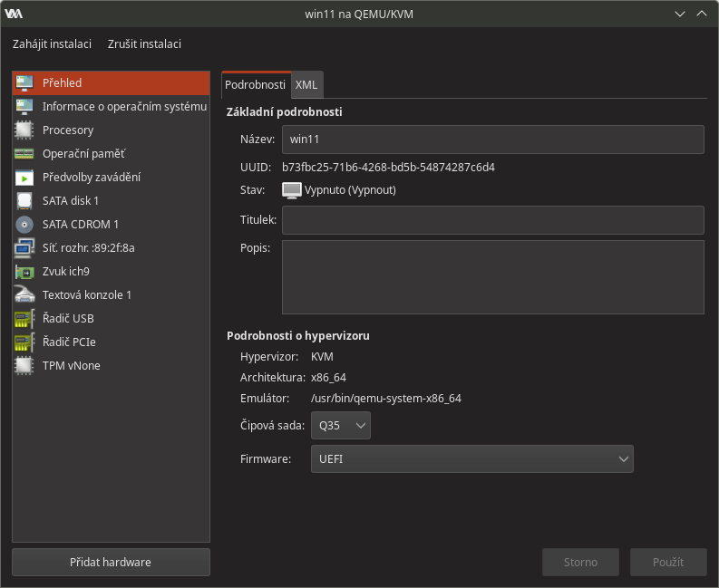
Task: Click the Použít apply button
Action: (x=668, y=562)
